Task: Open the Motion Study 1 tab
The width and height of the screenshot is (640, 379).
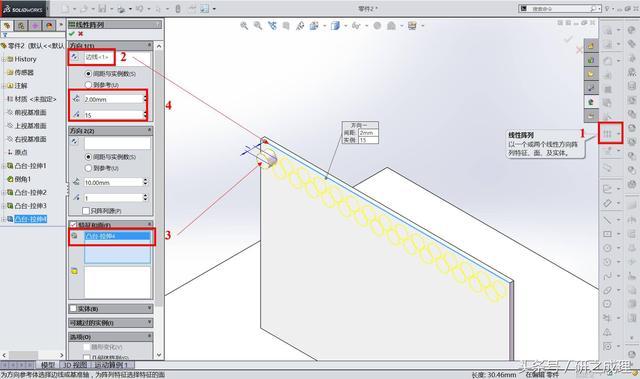Action: point(112,365)
